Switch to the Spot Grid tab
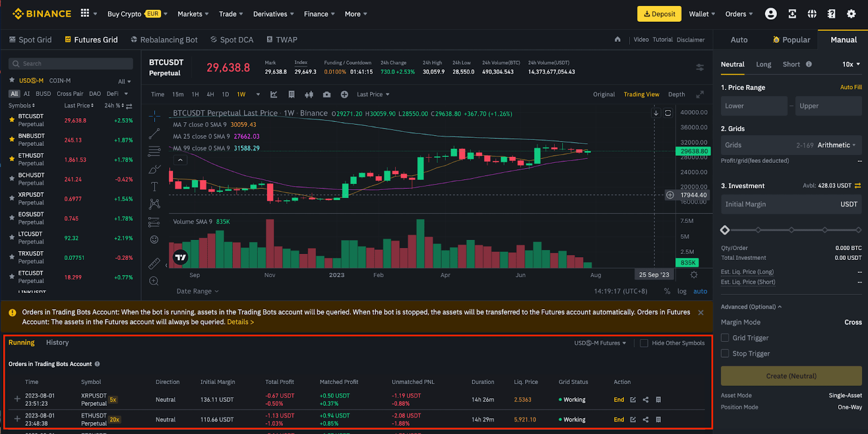The height and width of the screenshot is (434, 868). coord(30,40)
